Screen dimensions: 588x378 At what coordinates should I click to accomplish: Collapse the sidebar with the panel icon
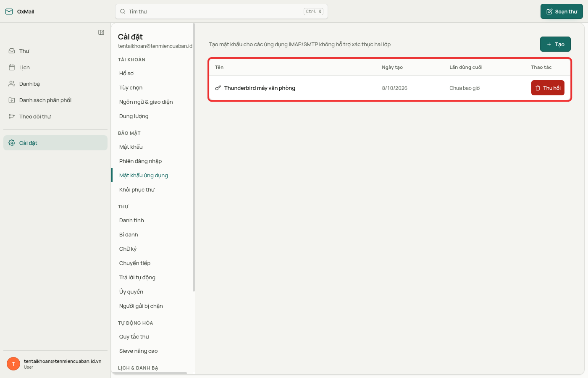(101, 32)
